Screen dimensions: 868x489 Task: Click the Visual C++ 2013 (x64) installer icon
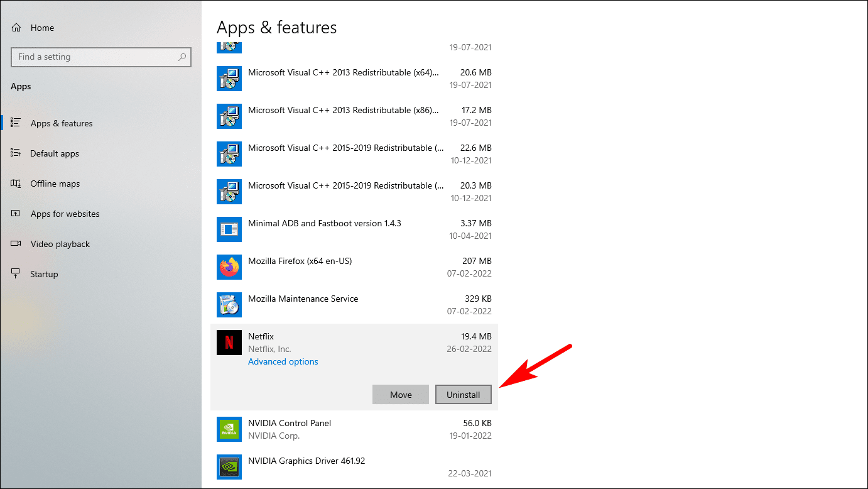(x=229, y=79)
